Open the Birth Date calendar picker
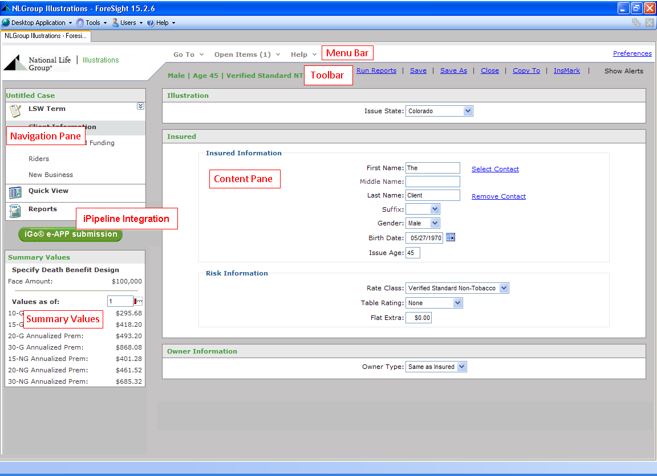657x476 pixels. [x=450, y=238]
